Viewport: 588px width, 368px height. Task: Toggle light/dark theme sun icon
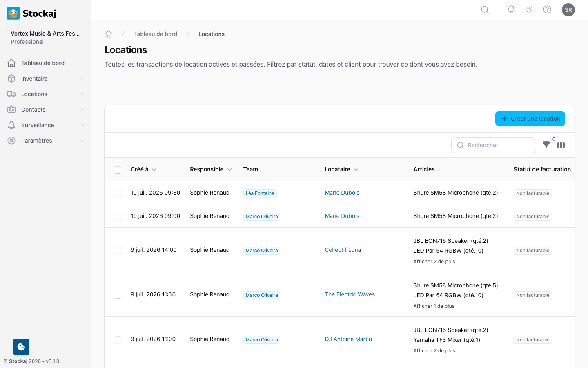coord(529,10)
